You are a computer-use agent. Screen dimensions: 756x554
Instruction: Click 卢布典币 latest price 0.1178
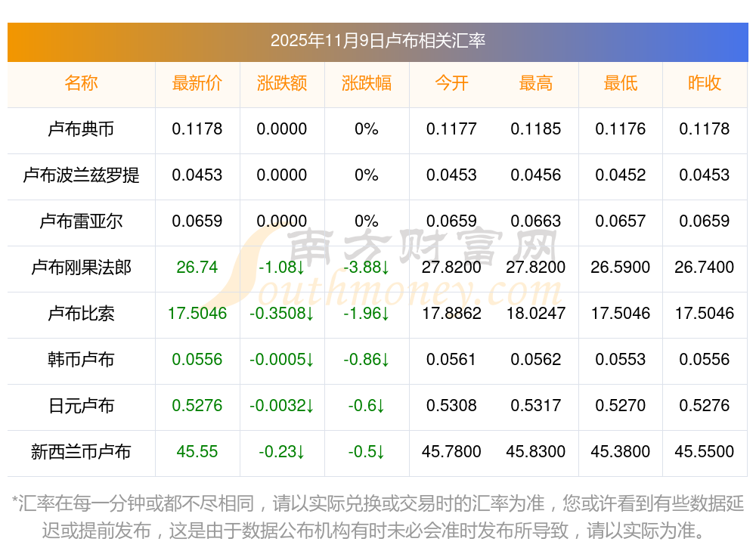tap(197, 129)
